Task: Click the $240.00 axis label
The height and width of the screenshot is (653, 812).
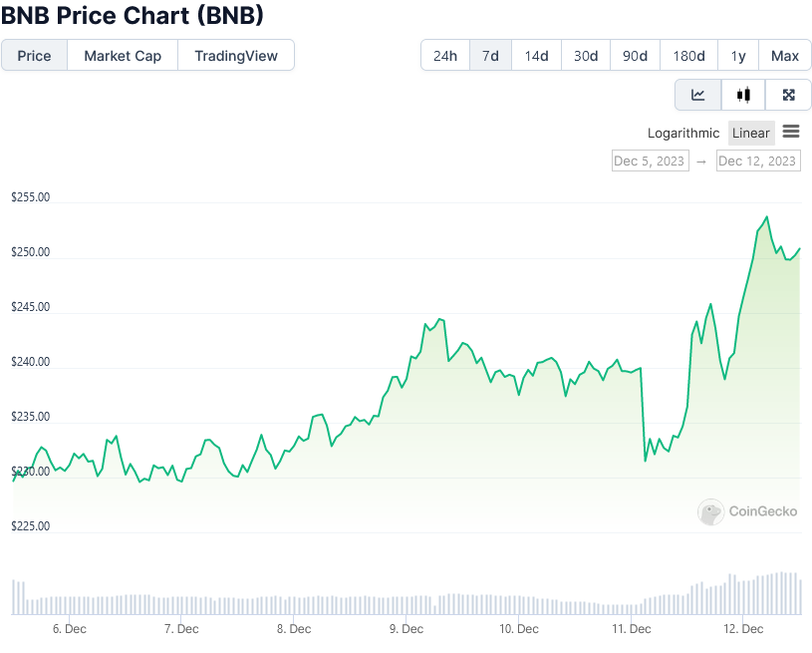Action: (x=31, y=362)
